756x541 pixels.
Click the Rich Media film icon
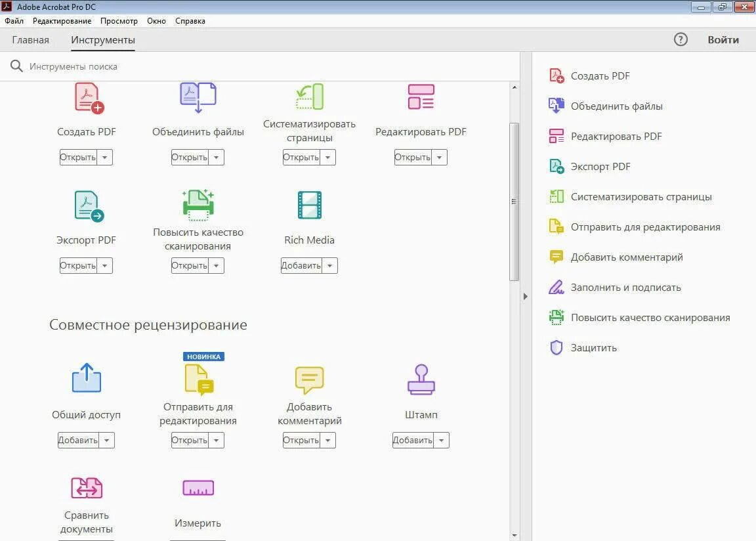(x=310, y=205)
